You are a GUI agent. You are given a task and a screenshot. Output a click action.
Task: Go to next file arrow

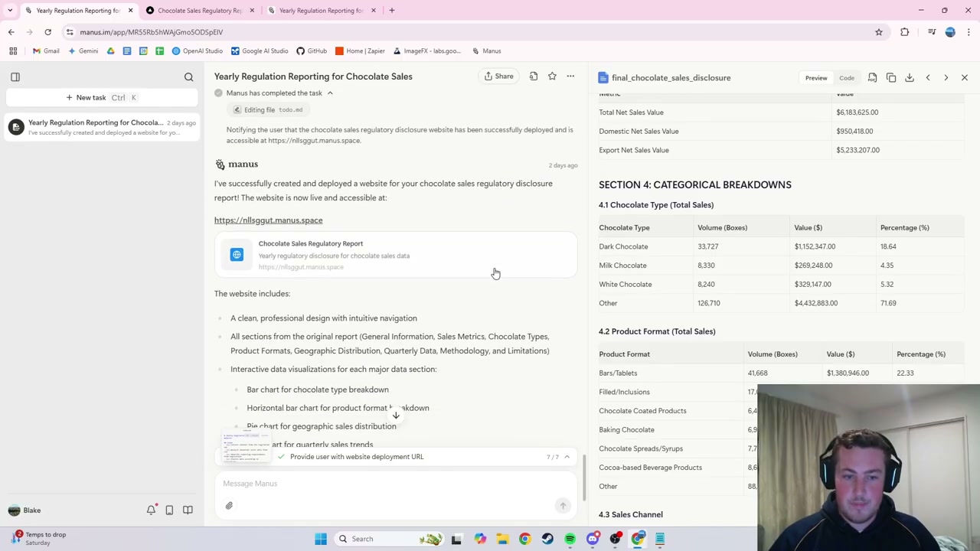click(946, 77)
